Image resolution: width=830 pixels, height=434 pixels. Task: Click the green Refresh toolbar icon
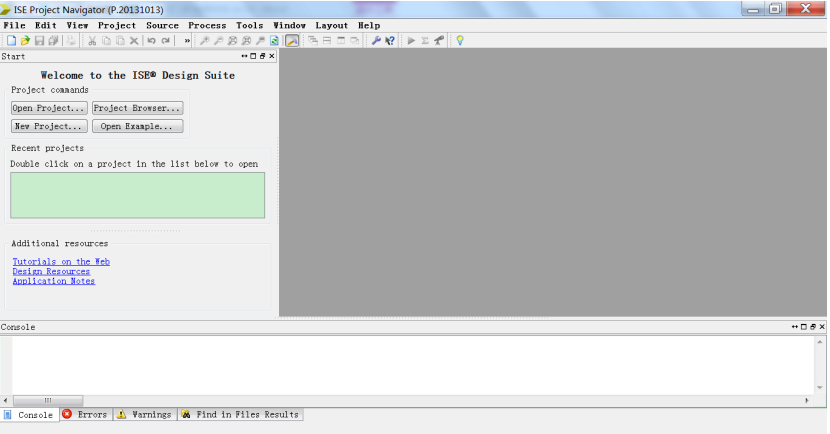(x=274, y=41)
